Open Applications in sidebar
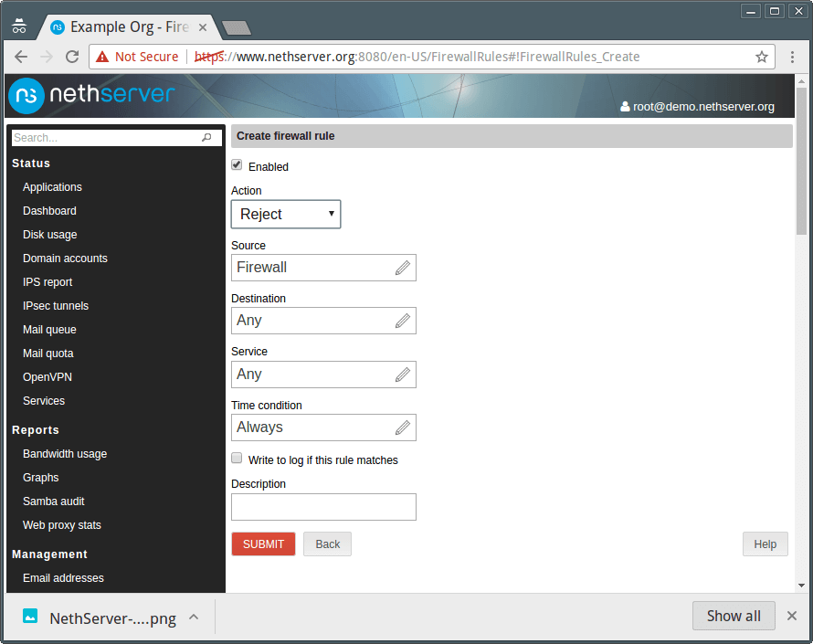Screen dimensions: 813x644 [x=52, y=187]
